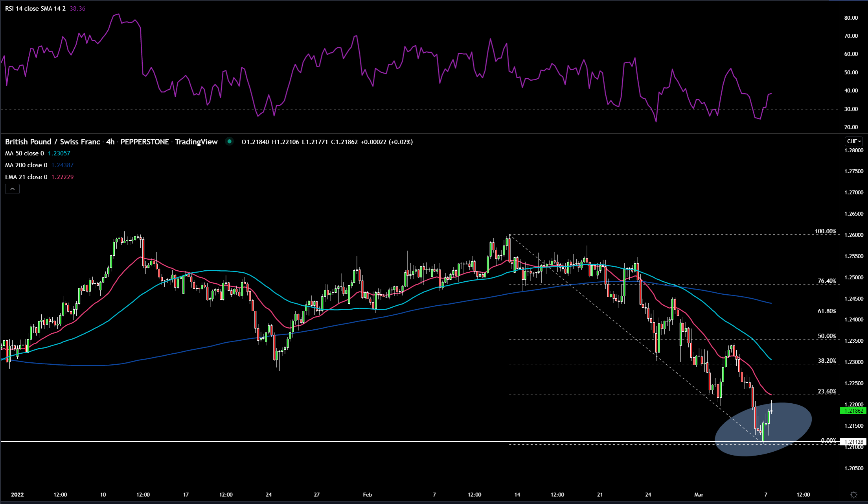Click the PEPPERSTONE broker name in the title
This screenshot has width=868, height=504.
tap(145, 142)
